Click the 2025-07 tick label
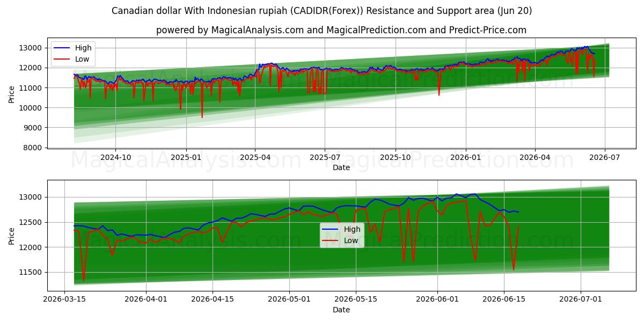The image size is (644, 322). point(325,157)
